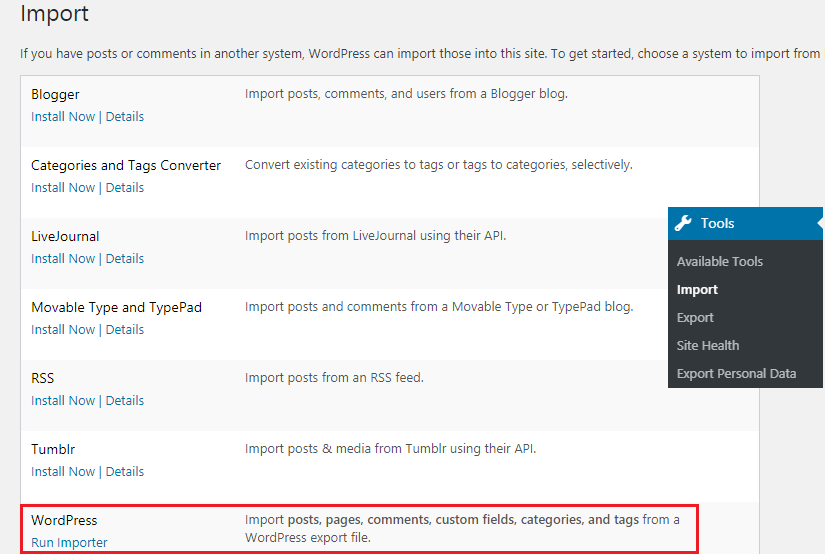Click the intro paragraph about importing posts

pyautogui.click(x=420, y=54)
